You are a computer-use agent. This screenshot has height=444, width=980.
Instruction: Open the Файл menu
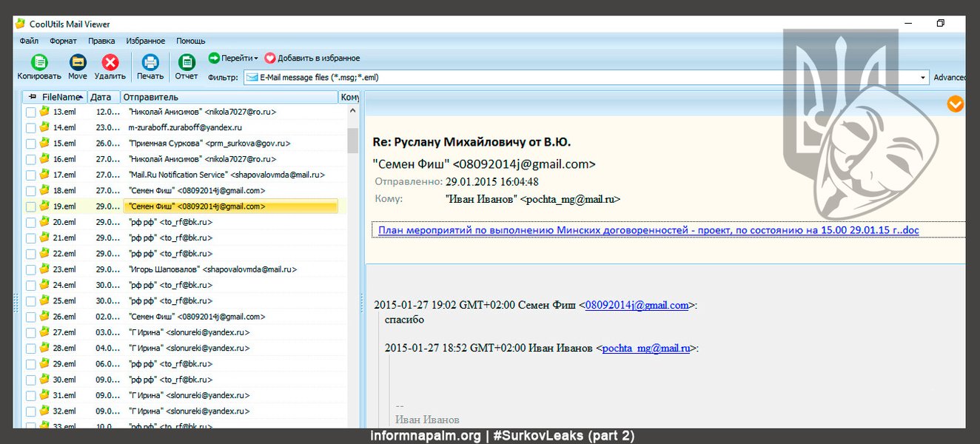[29, 41]
